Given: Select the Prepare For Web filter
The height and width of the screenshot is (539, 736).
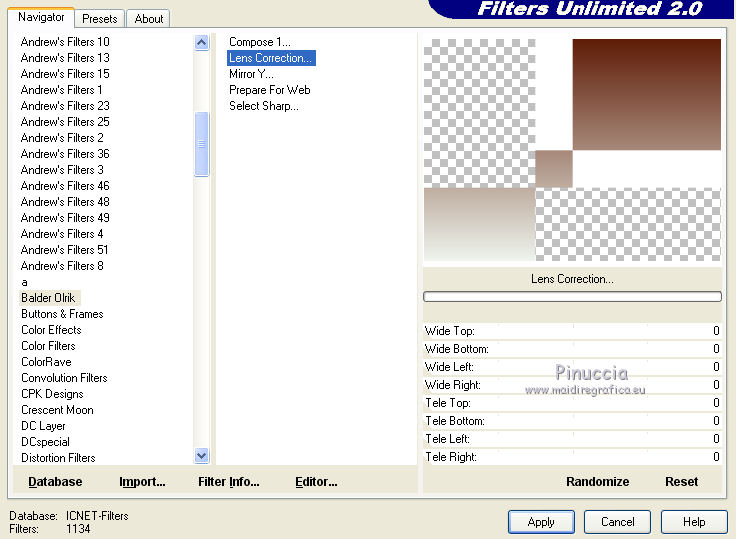Looking at the screenshot, I should [x=269, y=90].
